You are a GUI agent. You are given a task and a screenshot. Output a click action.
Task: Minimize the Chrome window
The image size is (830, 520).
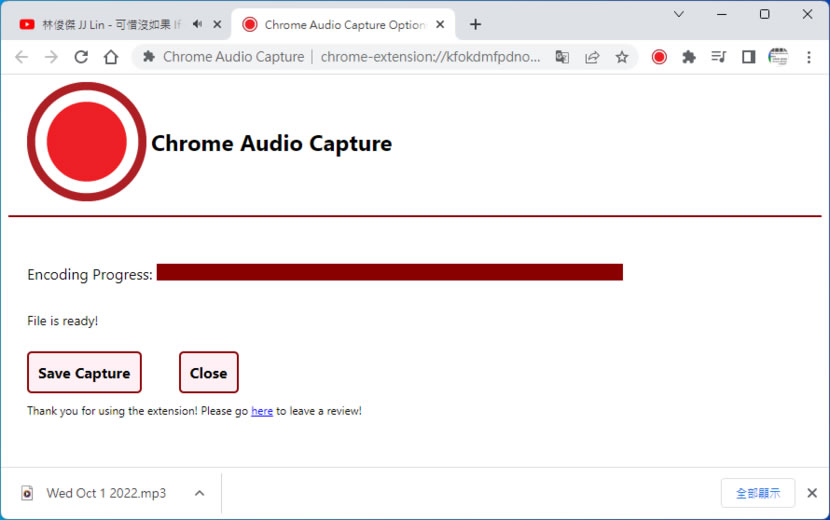point(722,14)
